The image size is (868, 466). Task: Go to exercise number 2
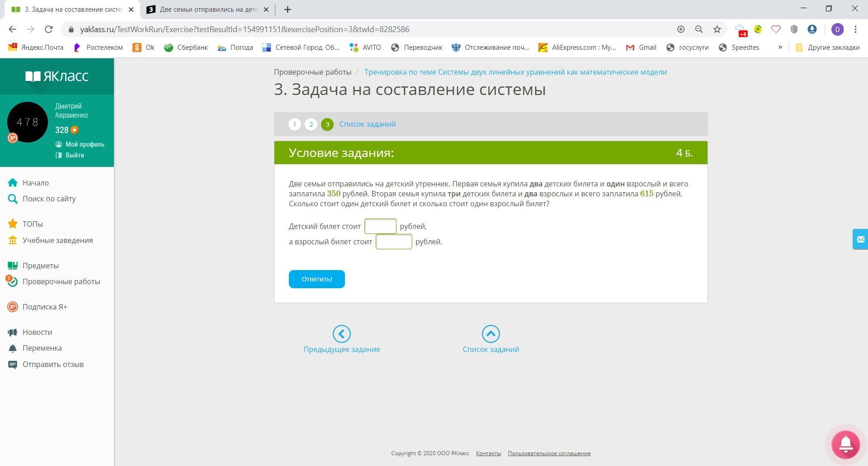(x=311, y=124)
